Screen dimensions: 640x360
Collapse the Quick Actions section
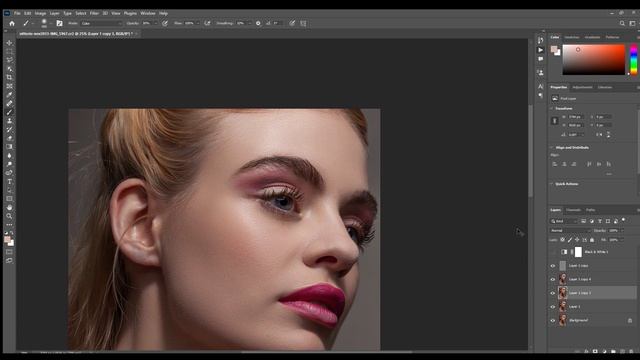pyautogui.click(x=551, y=184)
